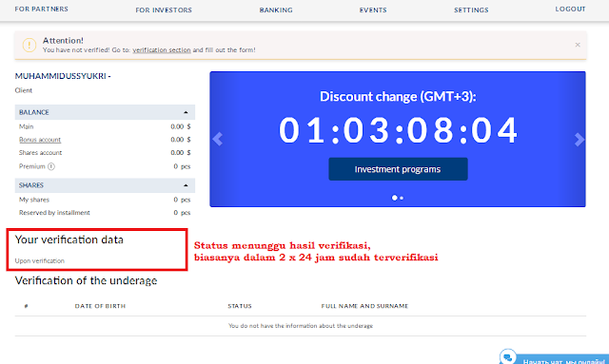Screen dimensions: 609x364
Task: Click the Shares account label
Action: click(x=40, y=153)
